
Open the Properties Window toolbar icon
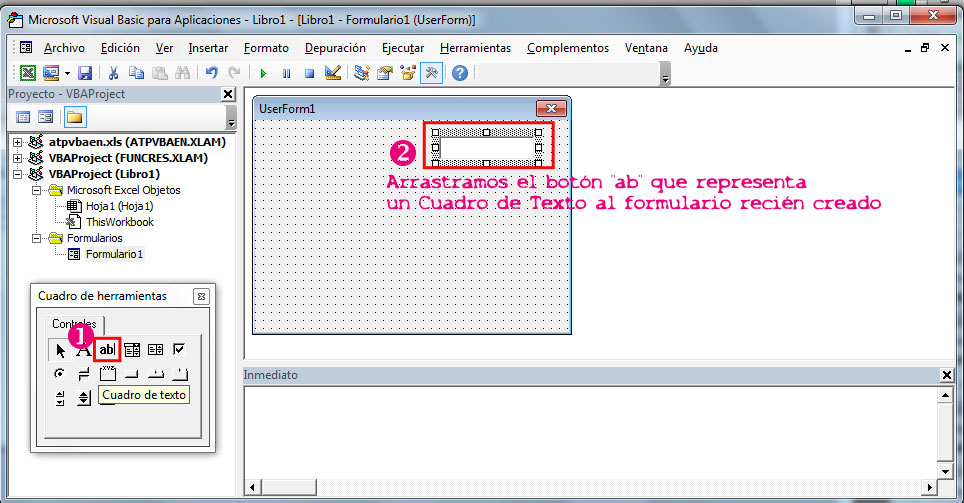tap(385, 73)
